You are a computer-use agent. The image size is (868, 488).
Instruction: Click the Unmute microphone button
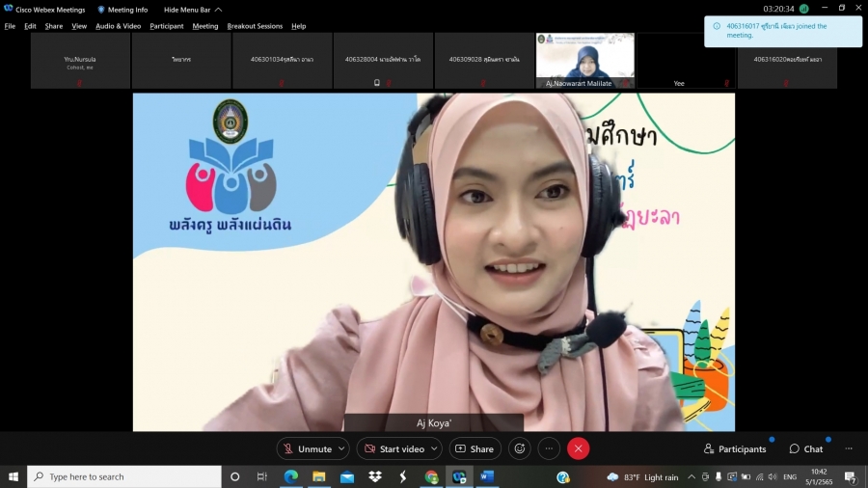coord(307,448)
